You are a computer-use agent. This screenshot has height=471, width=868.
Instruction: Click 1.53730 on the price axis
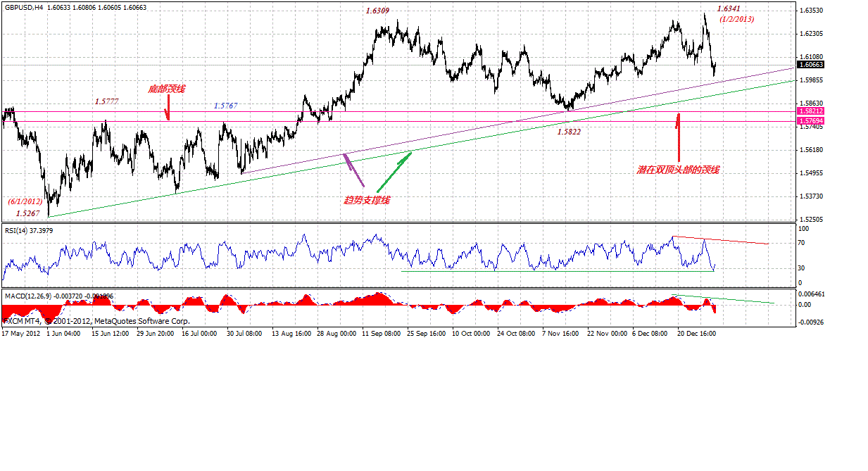coord(811,196)
